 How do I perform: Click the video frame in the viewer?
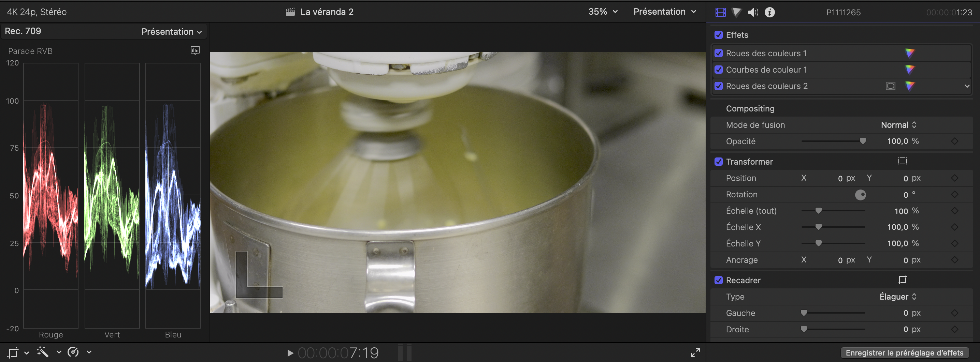coord(458,183)
